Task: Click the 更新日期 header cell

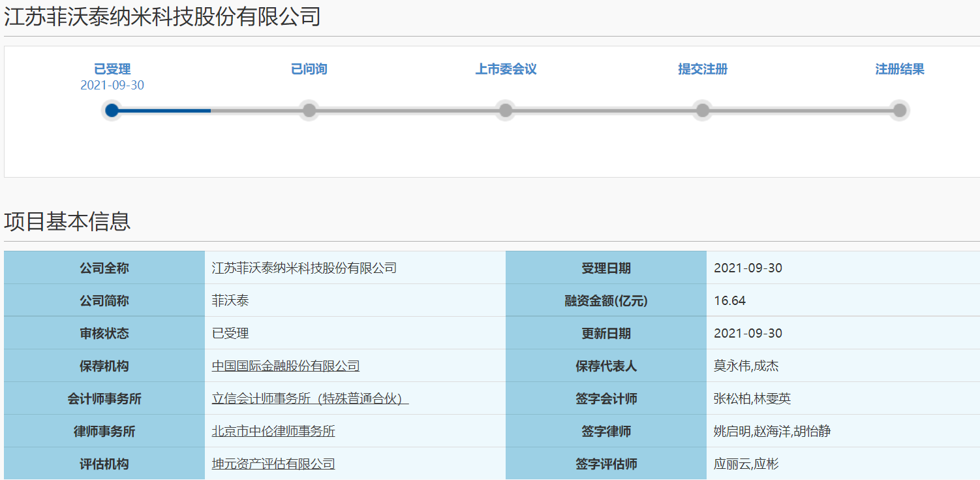Action: pyautogui.click(x=606, y=333)
